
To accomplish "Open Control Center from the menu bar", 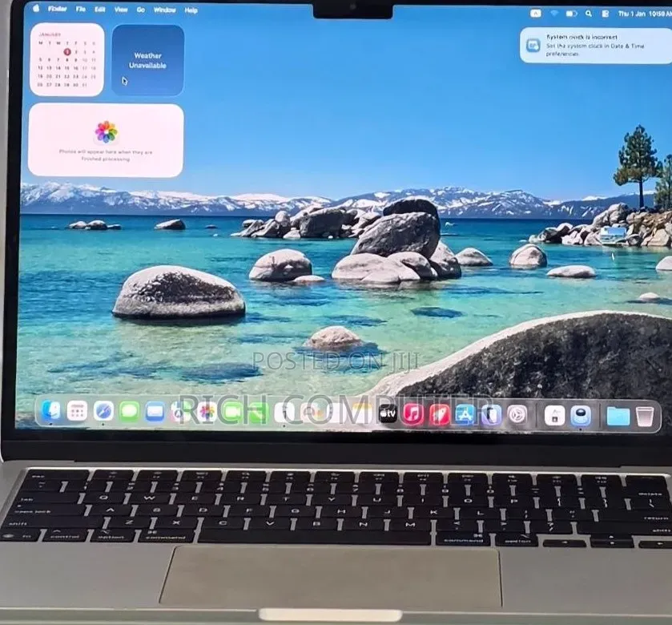I will 606,14.
